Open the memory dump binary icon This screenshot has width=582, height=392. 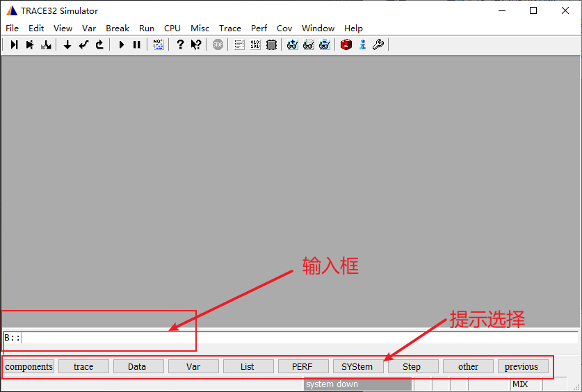click(255, 44)
